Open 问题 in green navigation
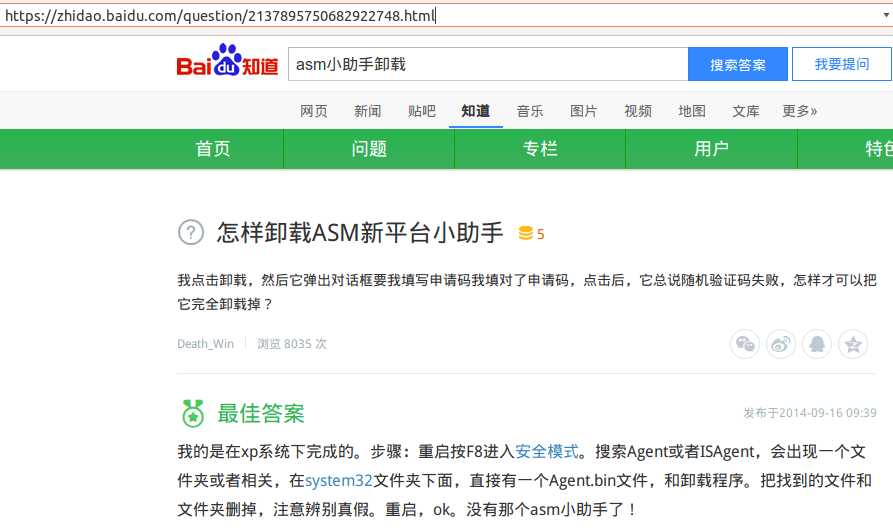 click(369, 149)
